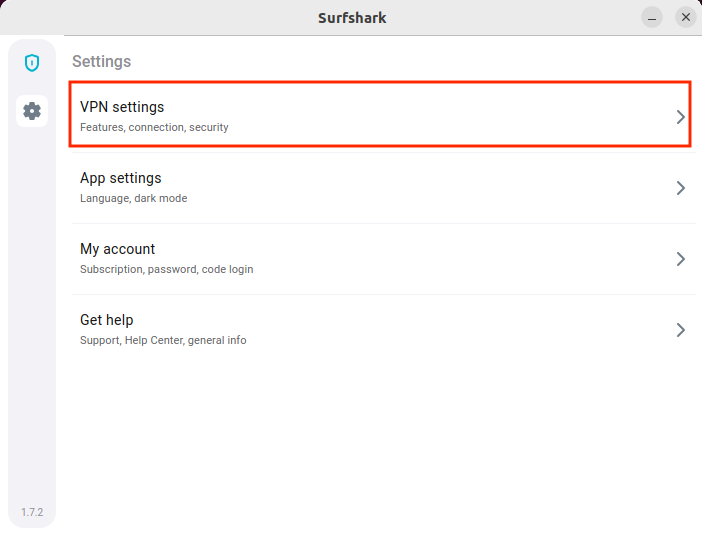This screenshot has width=702, height=535.
Task: Click the version number 1.7.2 label
Action: pos(32,513)
